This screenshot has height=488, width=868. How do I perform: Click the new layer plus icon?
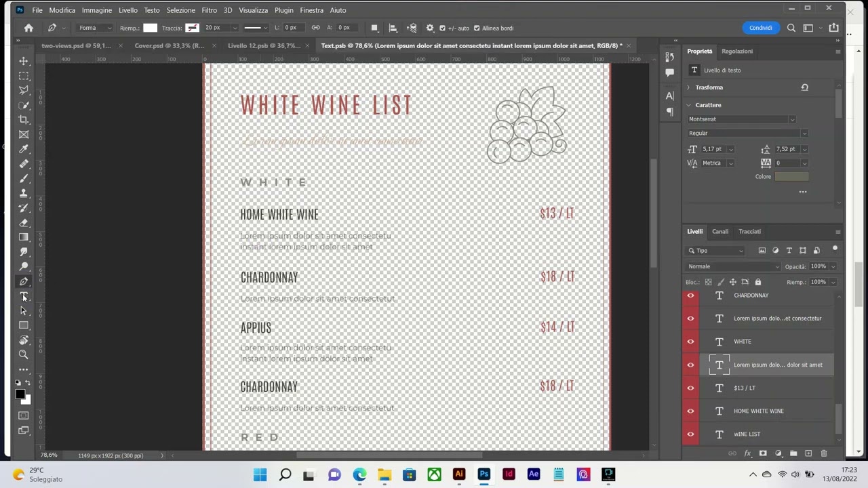[808, 453]
